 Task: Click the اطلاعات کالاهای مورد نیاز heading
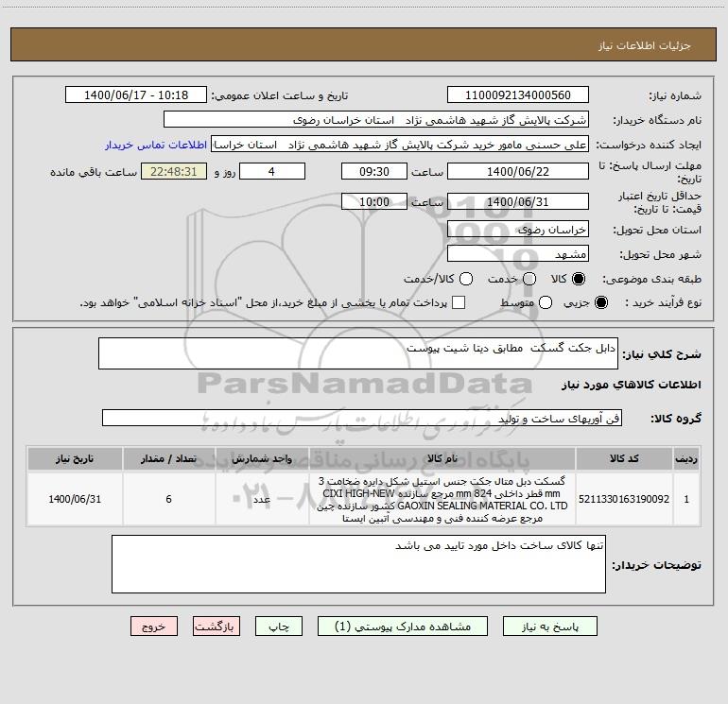(631, 385)
